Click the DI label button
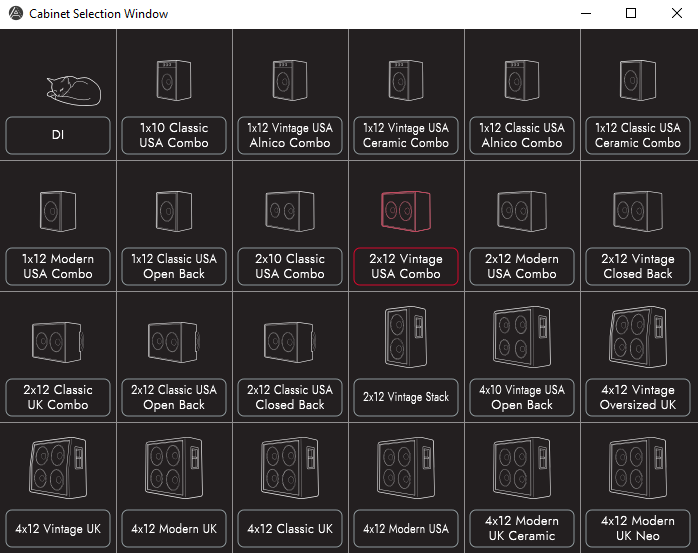This screenshot has height=553, width=698. (58, 135)
